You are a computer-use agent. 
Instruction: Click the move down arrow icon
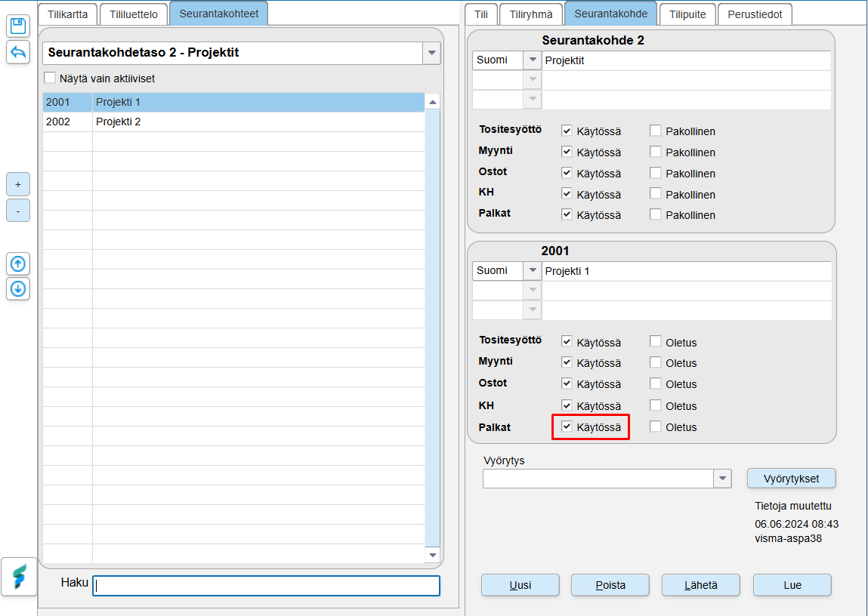click(x=18, y=288)
